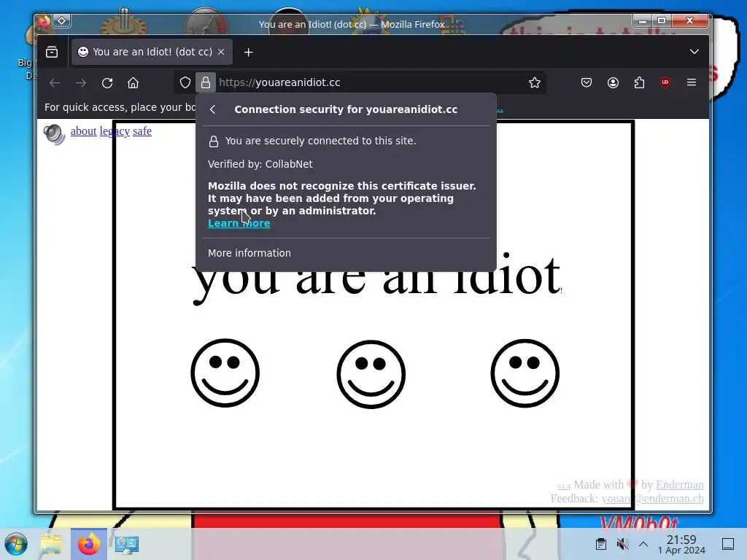Click 'You are securely connected to this site.'
The width and height of the screenshot is (747, 560).
[x=320, y=141]
